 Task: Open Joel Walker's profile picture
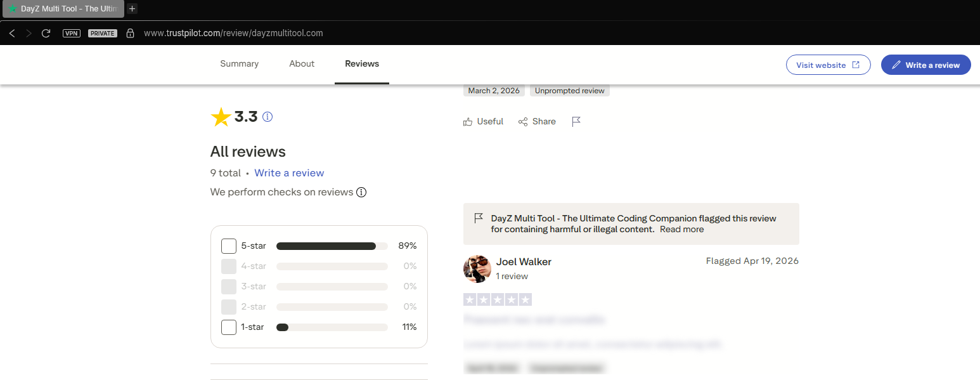478,269
